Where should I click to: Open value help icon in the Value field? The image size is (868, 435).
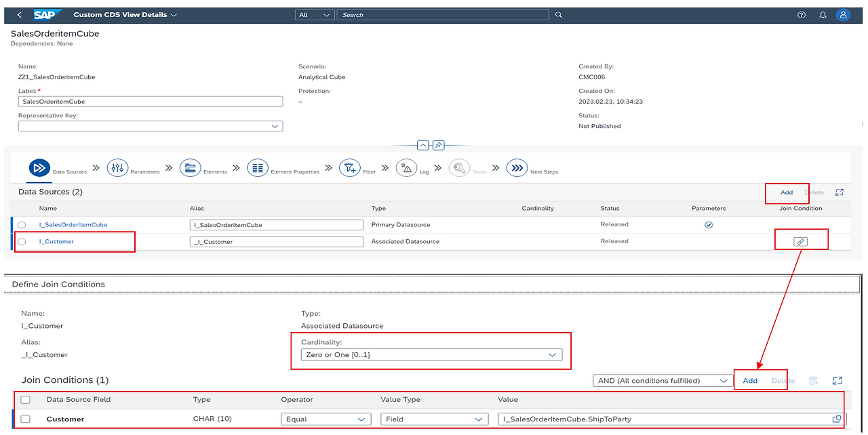tap(837, 419)
